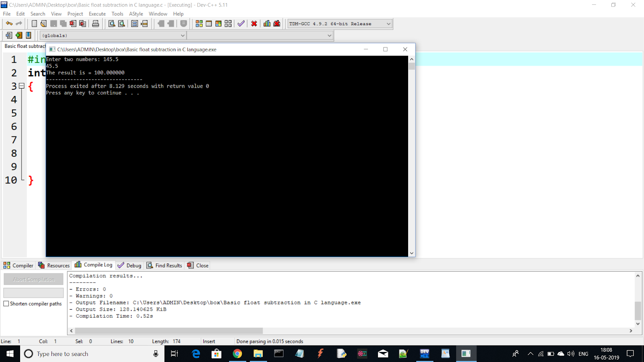Launch Google Chrome from the taskbar

[237, 354]
